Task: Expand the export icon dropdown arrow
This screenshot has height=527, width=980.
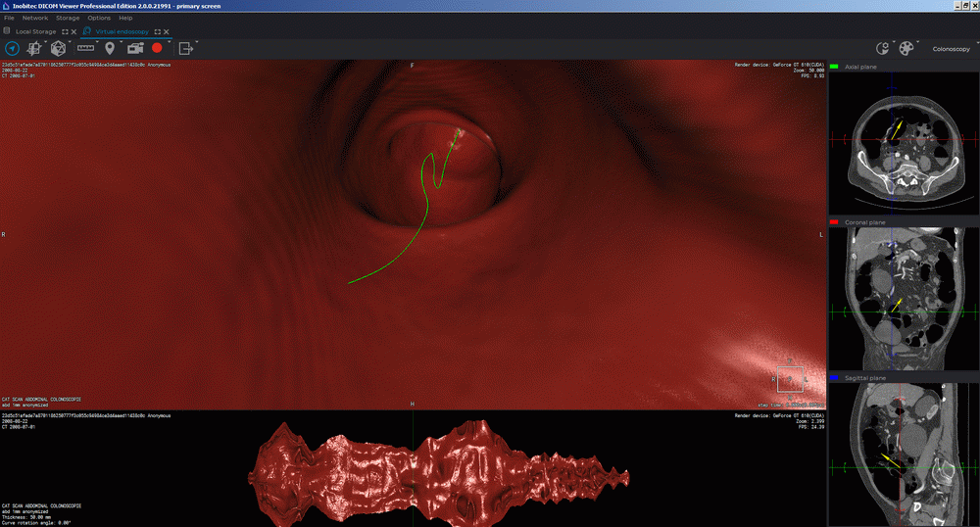Action: pos(197,43)
